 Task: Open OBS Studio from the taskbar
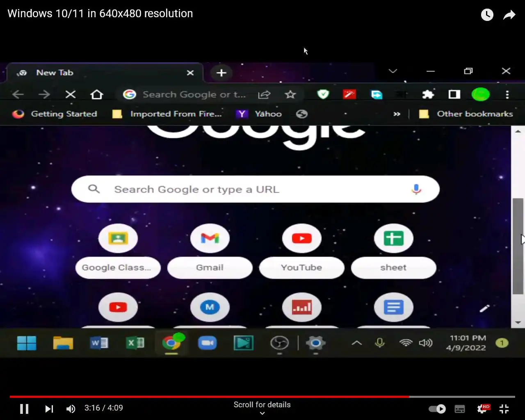coord(280,343)
